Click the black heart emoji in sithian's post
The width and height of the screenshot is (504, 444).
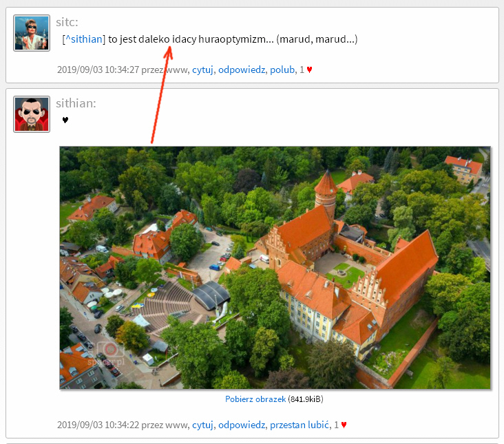pos(65,120)
